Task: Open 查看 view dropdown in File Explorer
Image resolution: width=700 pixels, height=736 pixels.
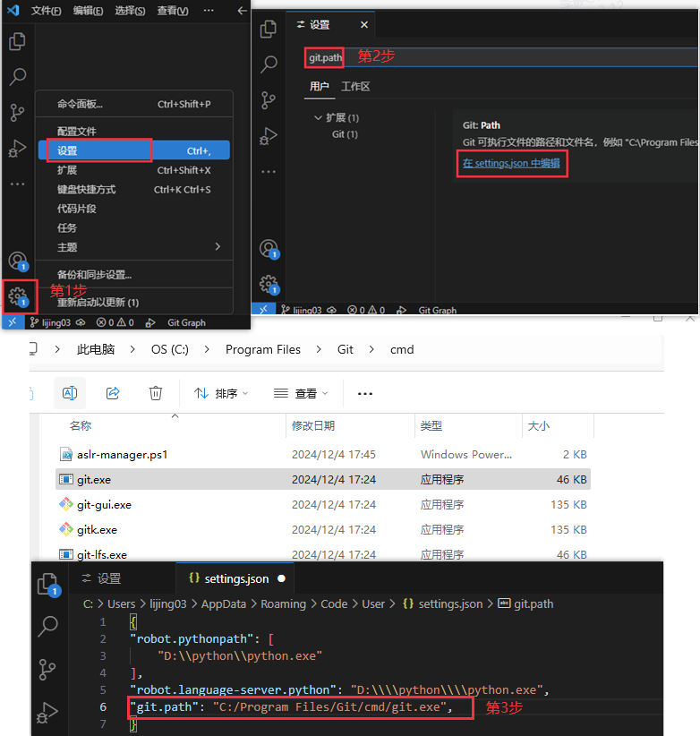Action: pyautogui.click(x=301, y=393)
